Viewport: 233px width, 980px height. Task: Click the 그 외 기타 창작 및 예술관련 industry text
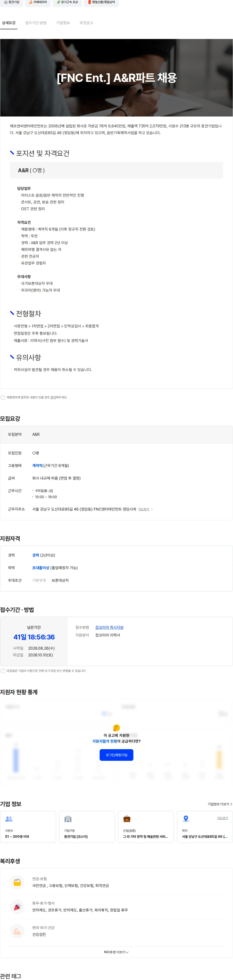click(x=145, y=836)
